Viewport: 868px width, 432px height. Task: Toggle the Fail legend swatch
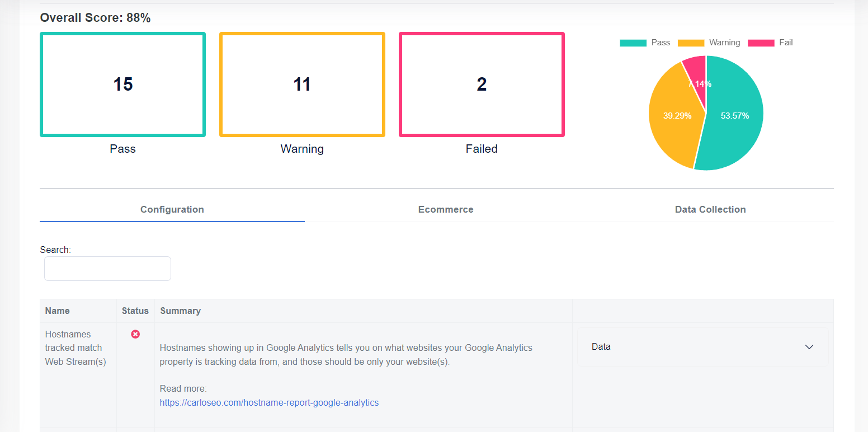click(x=761, y=43)
